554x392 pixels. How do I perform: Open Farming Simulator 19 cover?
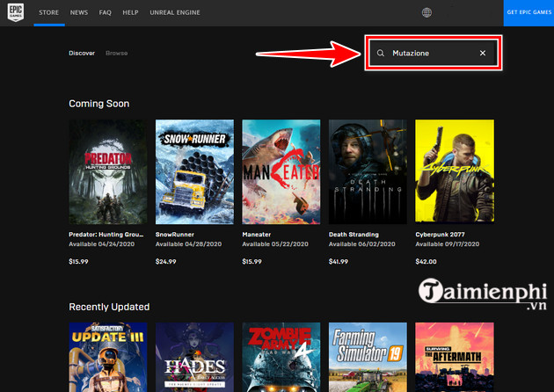368,357
